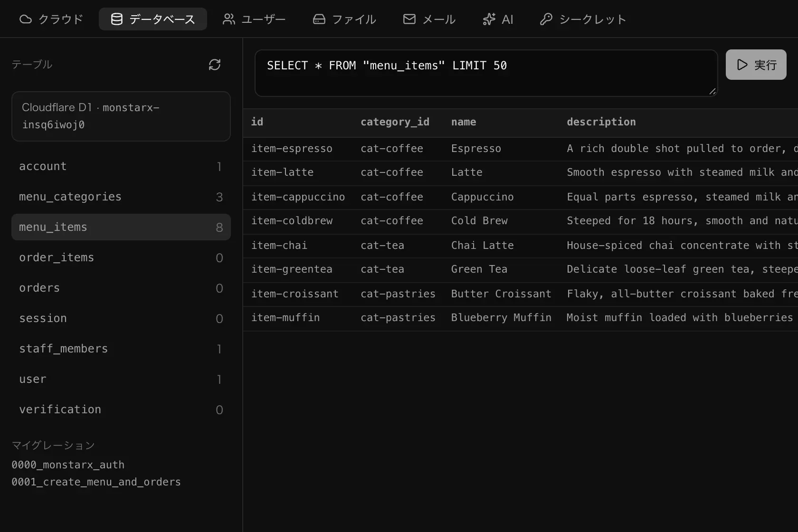Screen dimensions: 798x532
Task: Click the name column header
Action: (464, 122)
